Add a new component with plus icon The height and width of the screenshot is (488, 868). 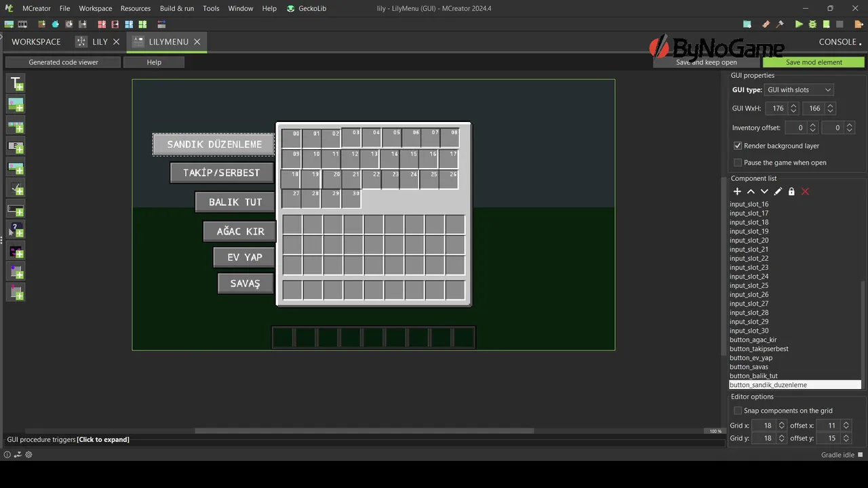click(x=737, y=192)
